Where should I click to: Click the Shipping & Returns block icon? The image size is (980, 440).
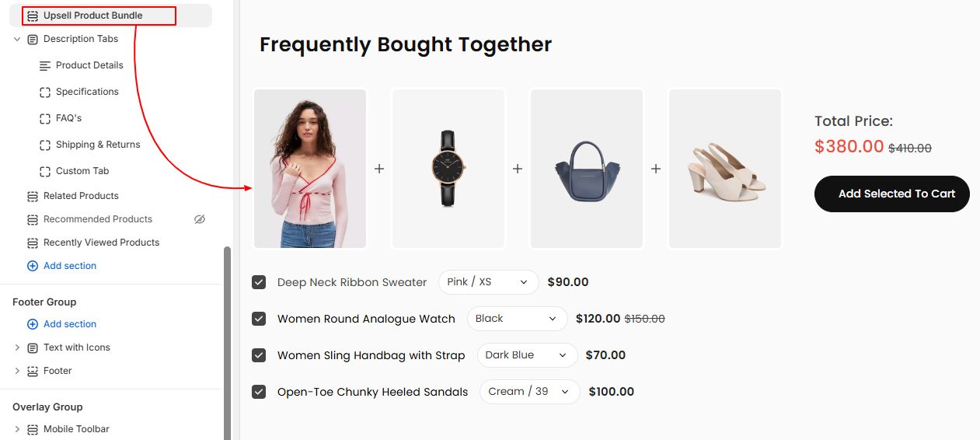(45, 145)
